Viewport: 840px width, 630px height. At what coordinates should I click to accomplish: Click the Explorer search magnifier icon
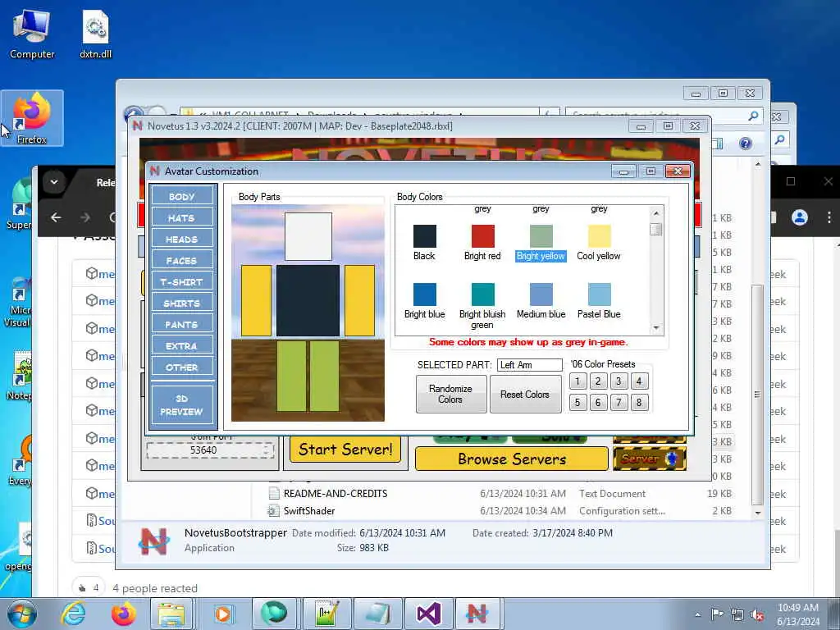point(753,115)
